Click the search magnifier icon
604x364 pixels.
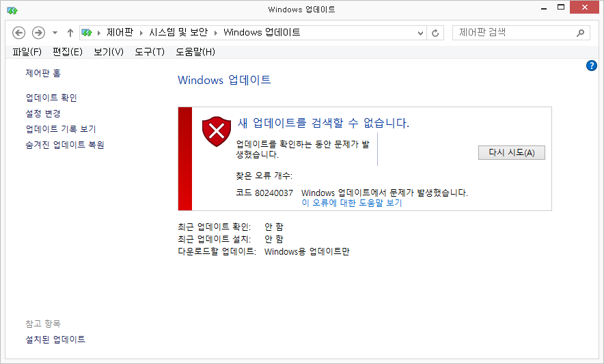click(581, 33)
